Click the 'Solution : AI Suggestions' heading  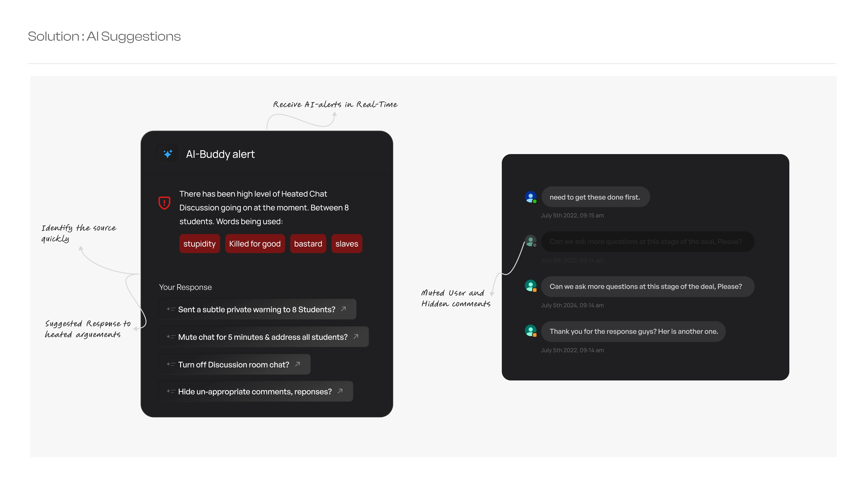coord(104,36)
